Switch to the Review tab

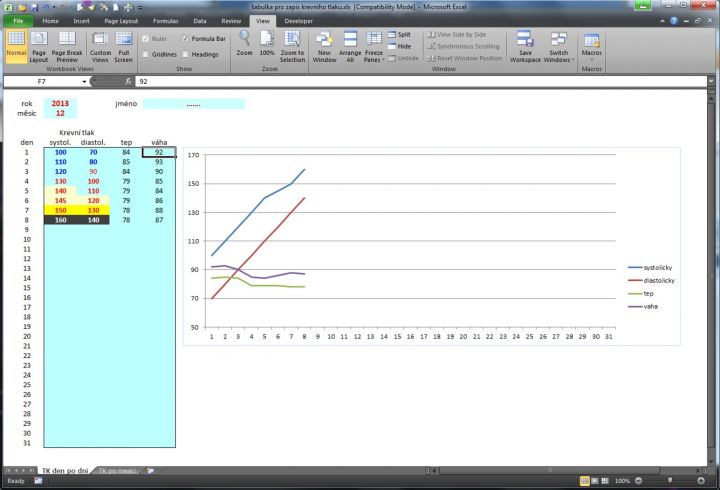tap(231, 21)
